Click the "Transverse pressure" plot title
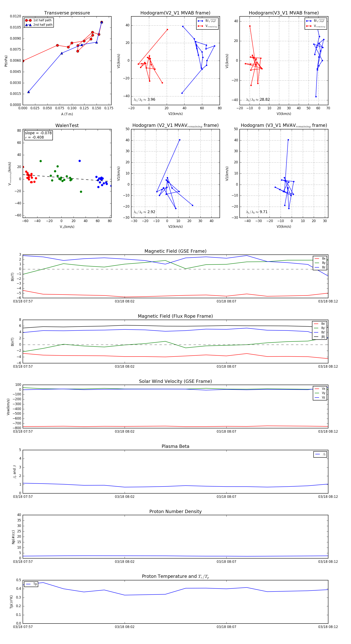Viewport: 351px width, 644px height. pyautogui.click(x=67, y=13)
